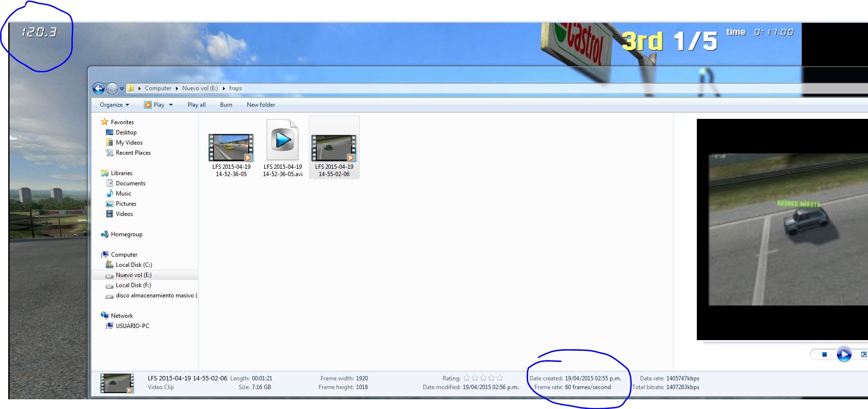Image resolution: width=868 pixels, height=409 pixels.
Task: Set the rating to four stars
Action: 491,378
